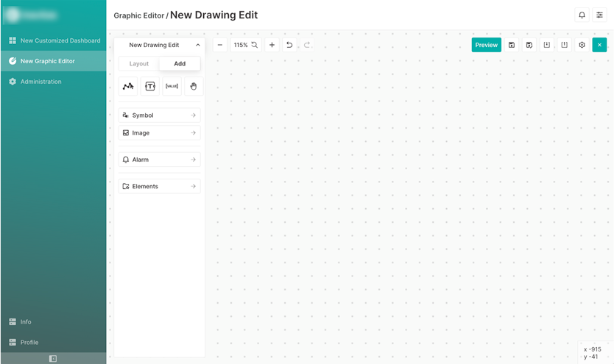Undo the last canvas action
This screenshot has width=614, height=364.
[289, 45]
